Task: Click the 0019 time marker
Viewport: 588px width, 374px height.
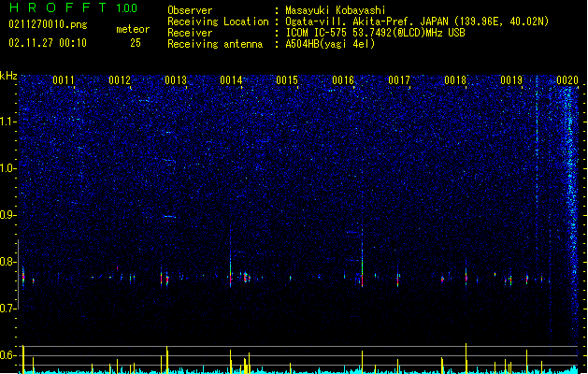Action: click(511, 80)
